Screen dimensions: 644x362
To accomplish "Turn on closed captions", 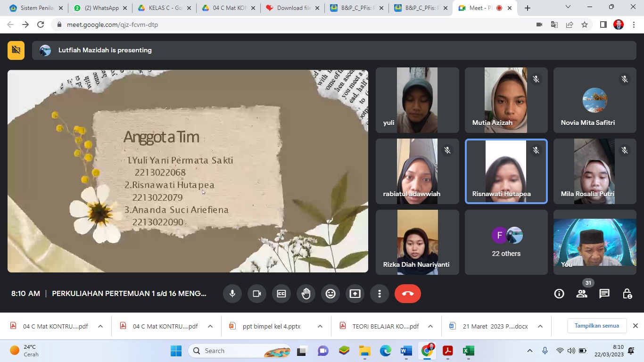I will click(281, 294).
